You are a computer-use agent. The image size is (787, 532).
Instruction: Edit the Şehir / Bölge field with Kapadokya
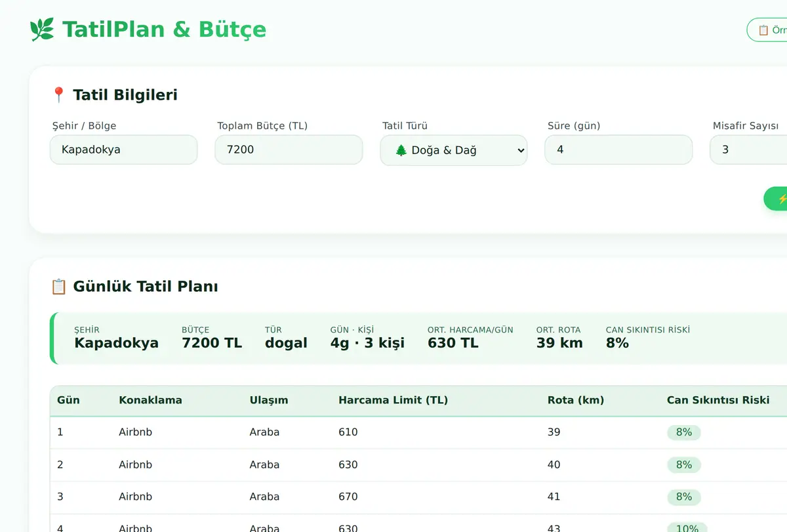(124, 150)
